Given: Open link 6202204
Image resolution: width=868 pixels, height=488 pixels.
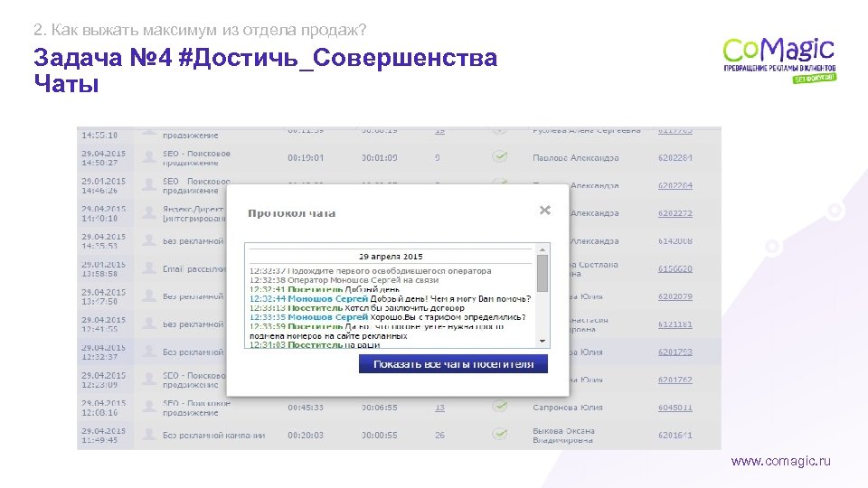Looking at the screenshot, I should [x=675, y=185].
